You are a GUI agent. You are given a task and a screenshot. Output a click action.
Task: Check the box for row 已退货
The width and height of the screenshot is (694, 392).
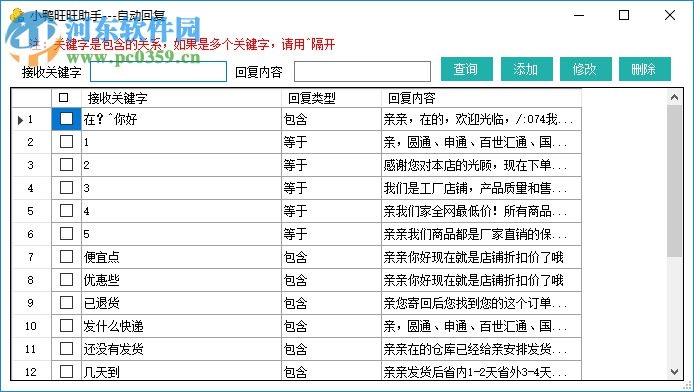[66, 303]
